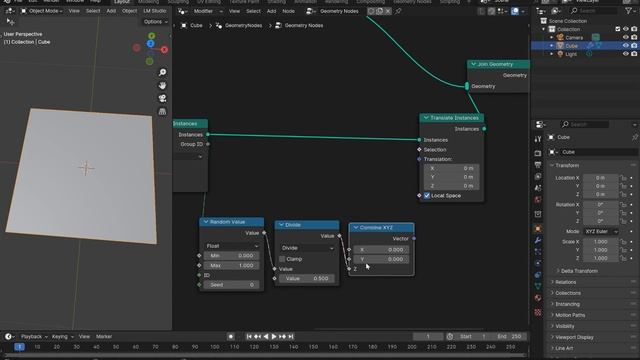Jump to the start frame button

[x=249, y=337]
